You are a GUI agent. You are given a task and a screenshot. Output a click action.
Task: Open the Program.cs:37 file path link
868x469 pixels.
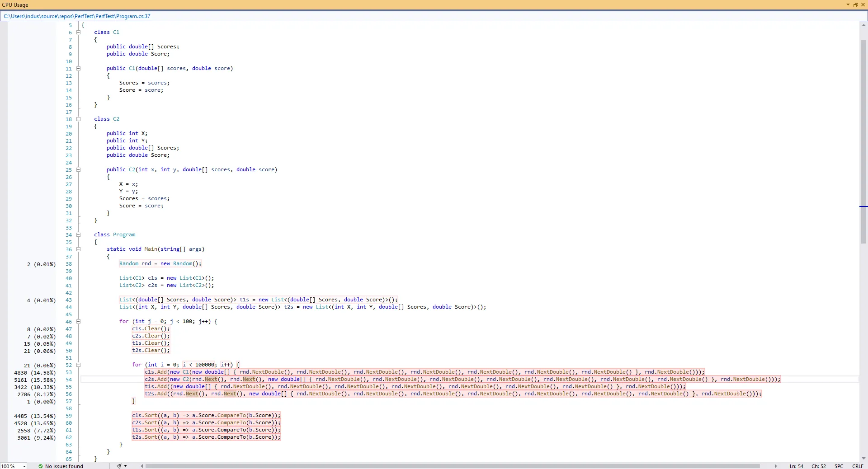(77, 16)
